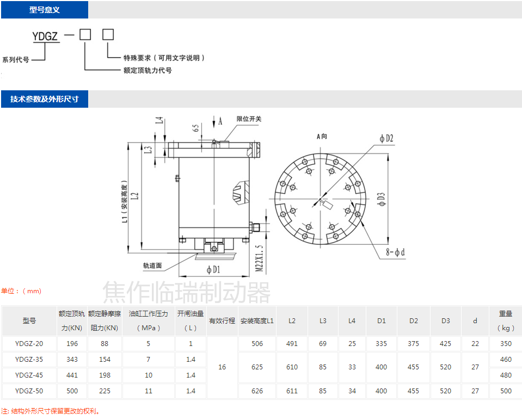Click the 限位开关 label on the diagram
This screenshot has height=420, width=522.
250,119
